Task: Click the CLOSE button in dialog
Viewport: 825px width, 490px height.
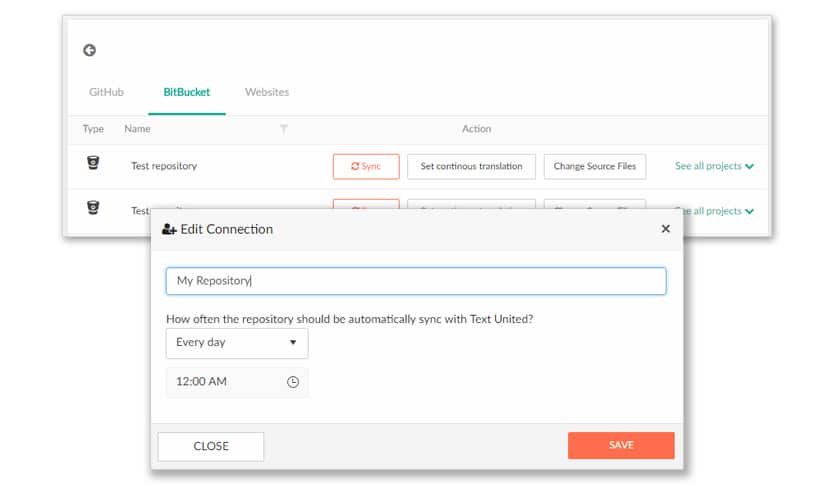Action: click(211, 446)
